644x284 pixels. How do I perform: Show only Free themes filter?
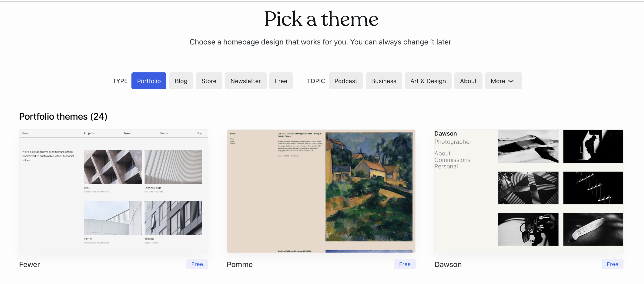point(281,81)
